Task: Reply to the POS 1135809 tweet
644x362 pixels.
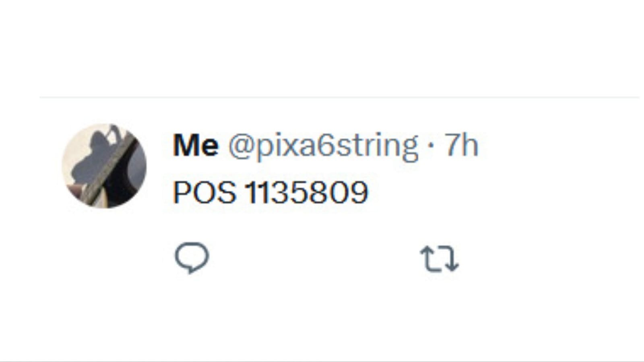Action: click(192, 258)
